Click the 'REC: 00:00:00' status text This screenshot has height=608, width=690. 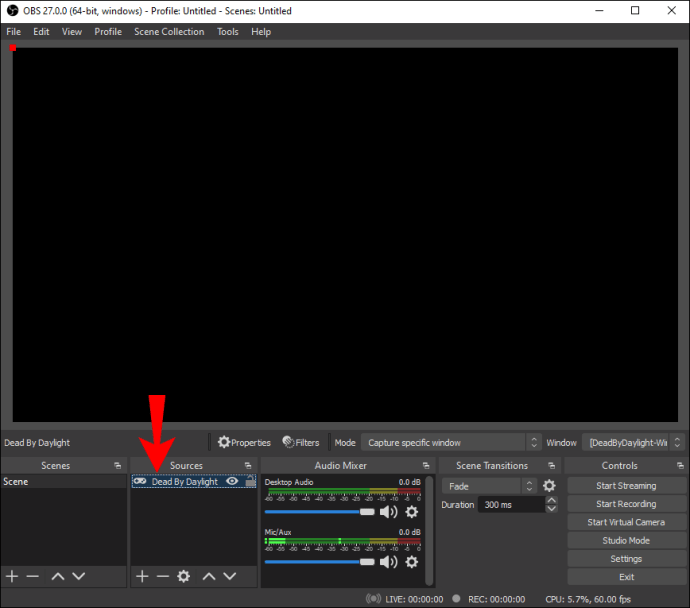pyautogui.click(x=496, y=599)
